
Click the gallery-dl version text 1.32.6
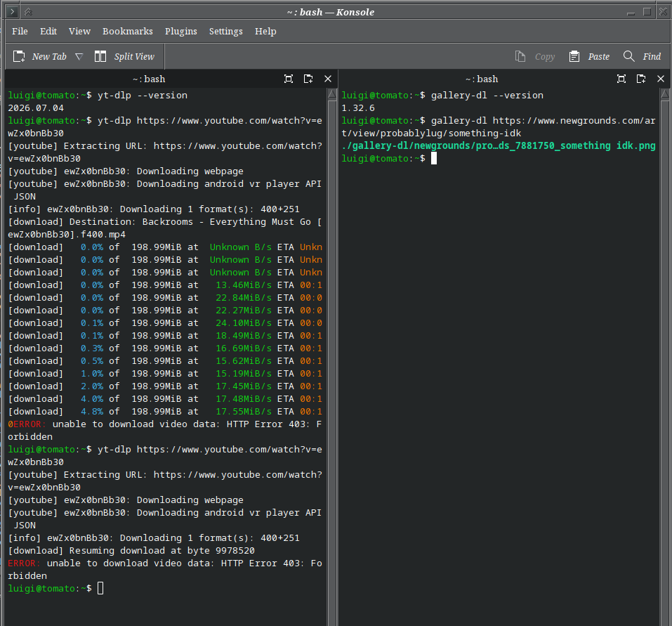[x=358, y=108]
